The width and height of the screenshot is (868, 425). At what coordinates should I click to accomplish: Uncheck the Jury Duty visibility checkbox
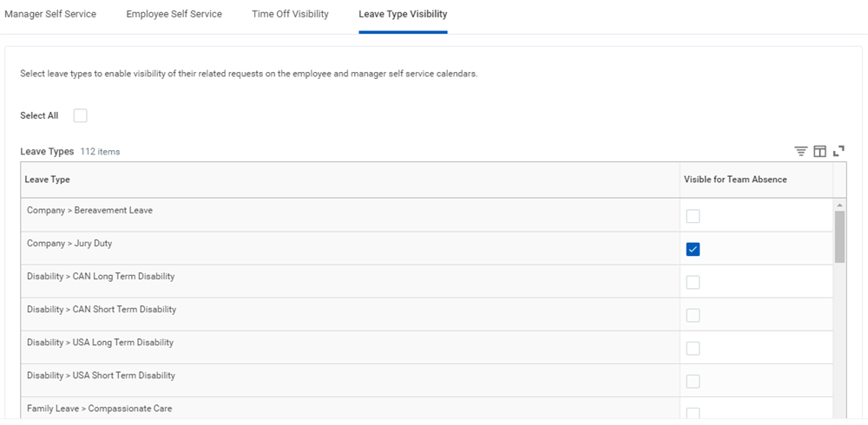693,250
